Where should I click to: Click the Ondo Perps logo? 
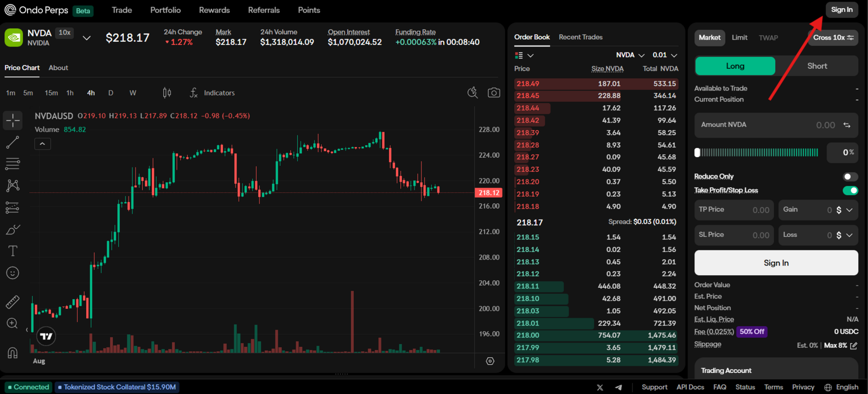pyautogui.click(x=36, y=10)
